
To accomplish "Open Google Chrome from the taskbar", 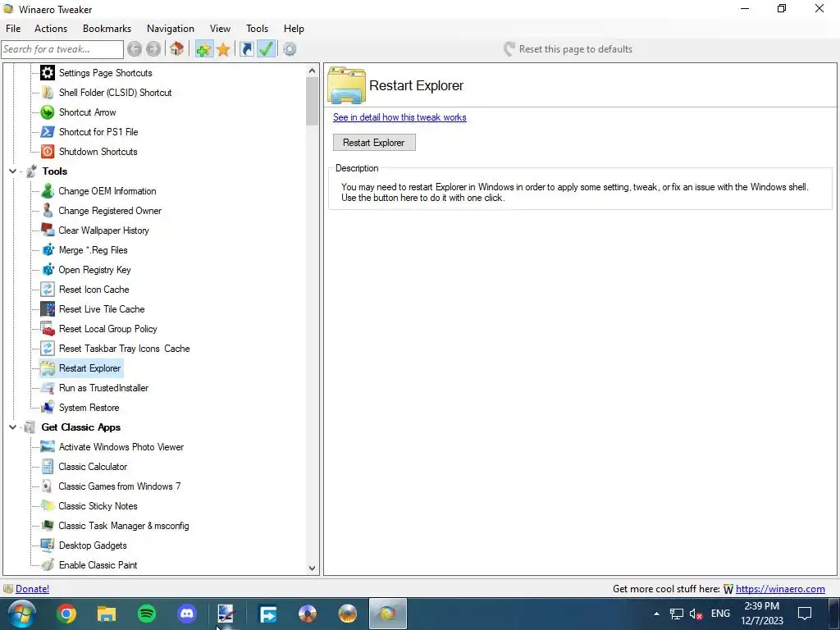I will pos(66,614).
